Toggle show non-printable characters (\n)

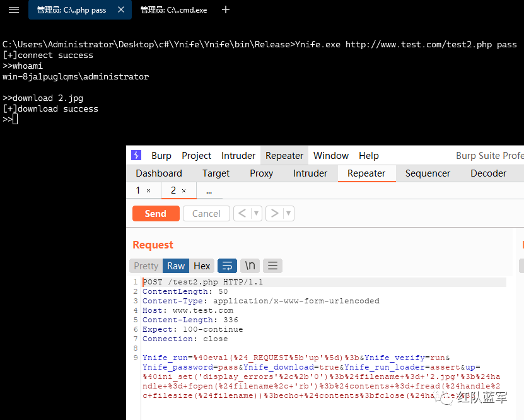point(250,266)
